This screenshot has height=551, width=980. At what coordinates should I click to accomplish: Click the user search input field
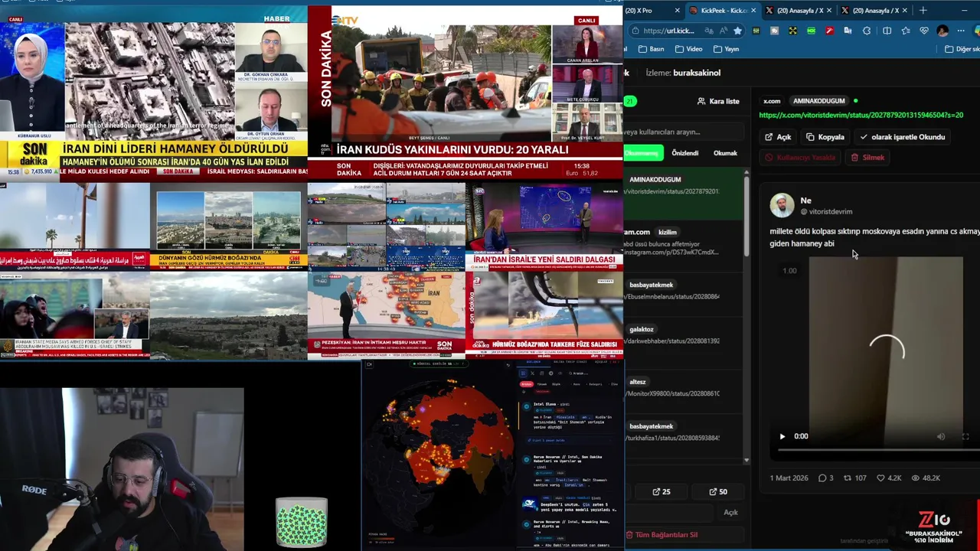click(x=684, y=132)
